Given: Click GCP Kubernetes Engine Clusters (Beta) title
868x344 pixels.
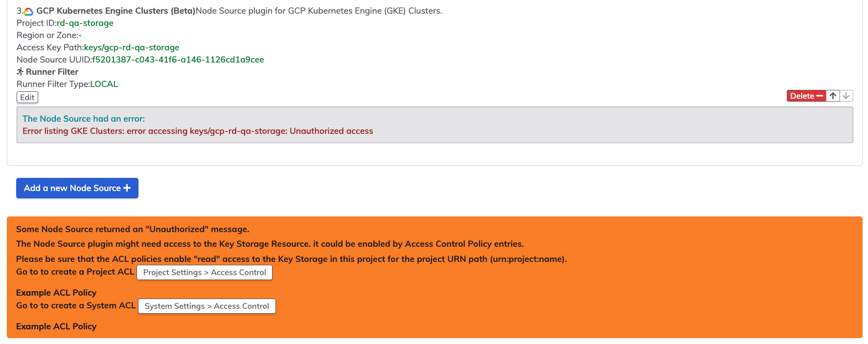Looking at the screenshot, I should (116, 11).
